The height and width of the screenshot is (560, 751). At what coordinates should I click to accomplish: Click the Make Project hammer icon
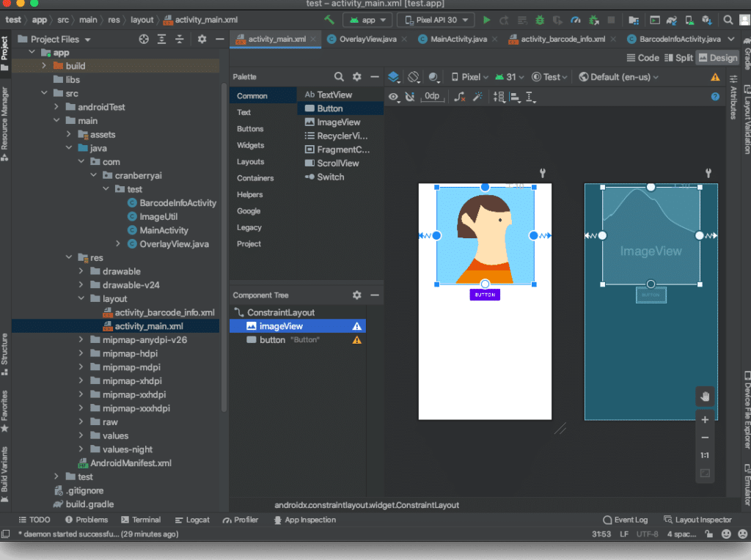click(329, 20)
